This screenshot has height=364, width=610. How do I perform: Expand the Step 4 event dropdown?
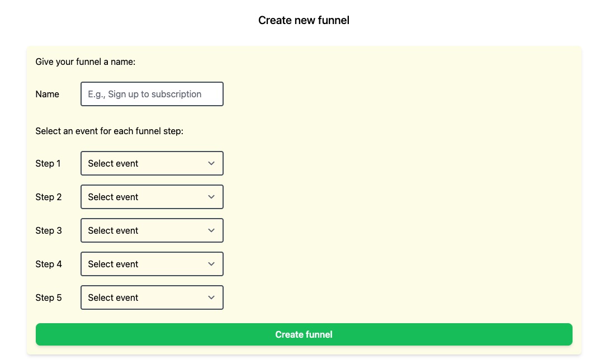[152, 264]
